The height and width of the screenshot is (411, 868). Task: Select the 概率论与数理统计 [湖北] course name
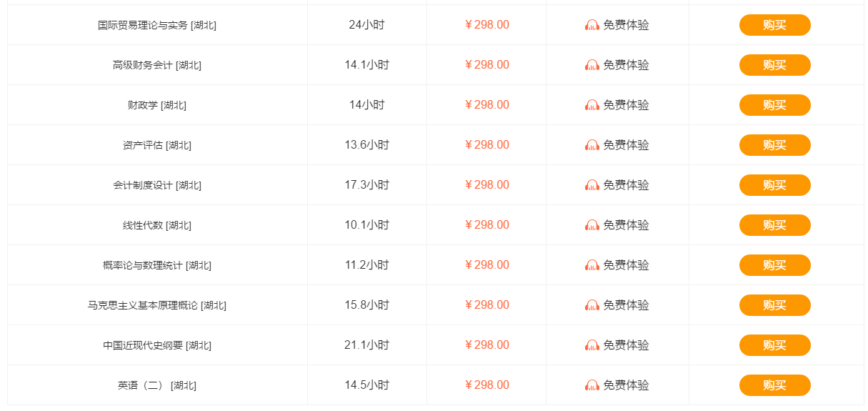pyautogui.click(x=156, y=265)
